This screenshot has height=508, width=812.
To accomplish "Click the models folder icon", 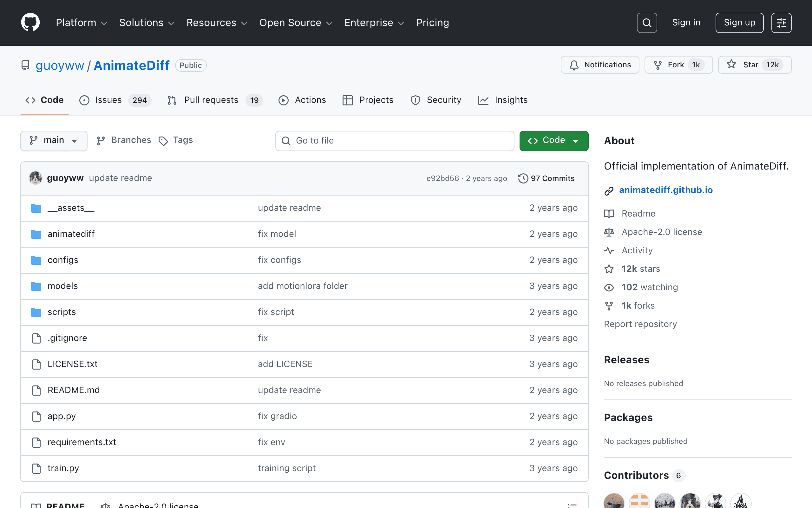I will click(x=36, y=286).
